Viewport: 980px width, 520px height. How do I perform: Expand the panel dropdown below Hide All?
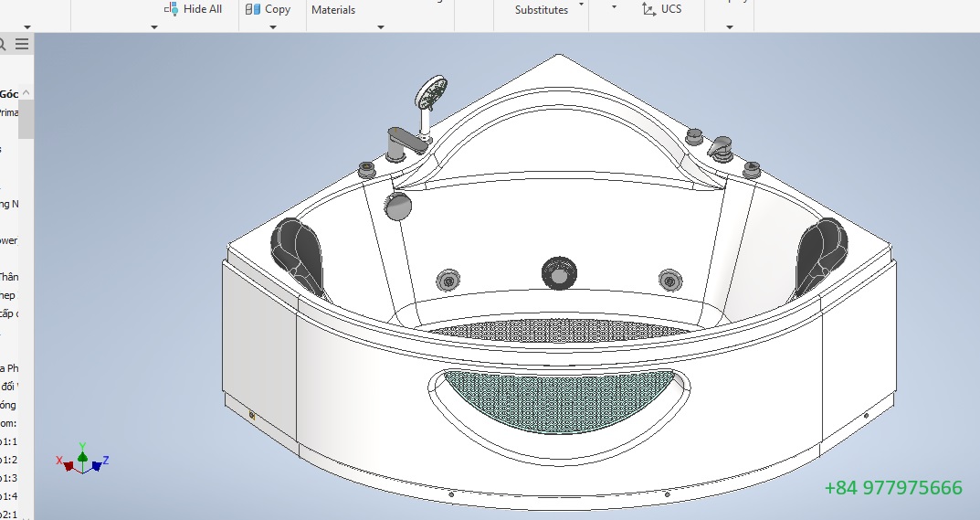(153, 27)
